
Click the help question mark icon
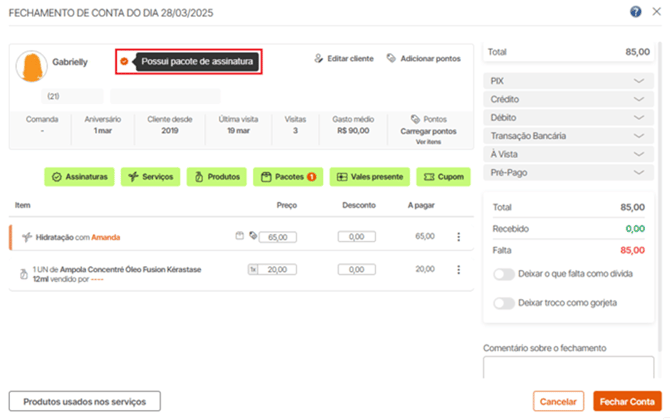point(636,12)
